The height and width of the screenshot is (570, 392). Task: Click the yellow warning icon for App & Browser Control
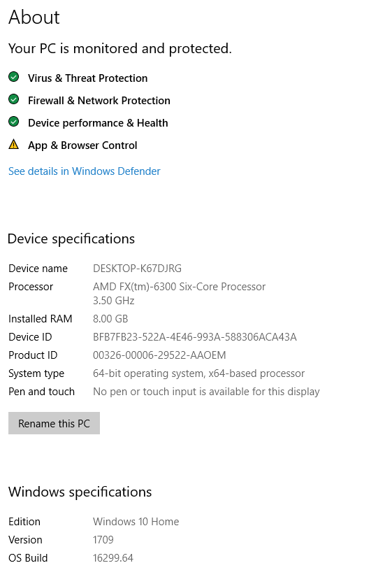[x=14, y=144]
